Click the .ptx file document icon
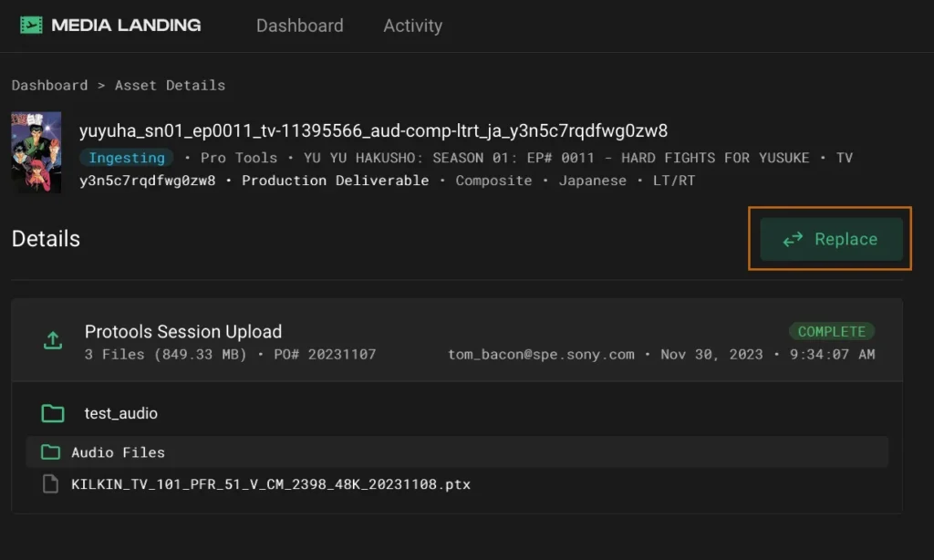934x560 pixels. (51, 484)
